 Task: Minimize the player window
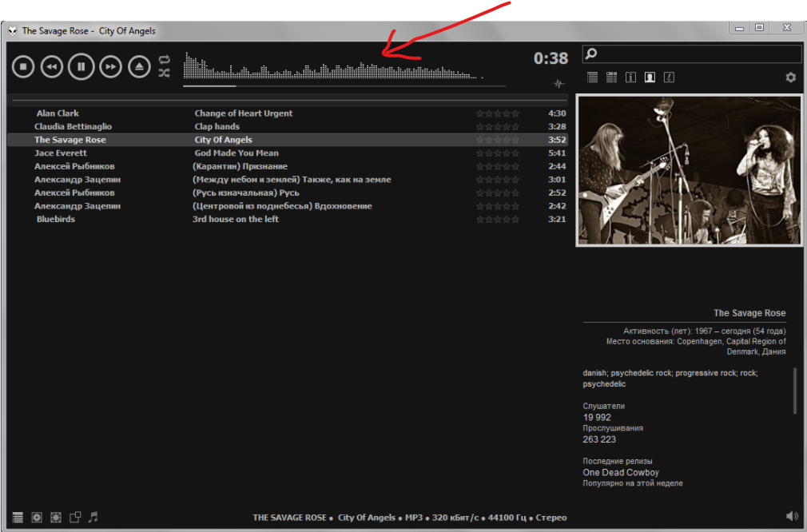(740, 28)
